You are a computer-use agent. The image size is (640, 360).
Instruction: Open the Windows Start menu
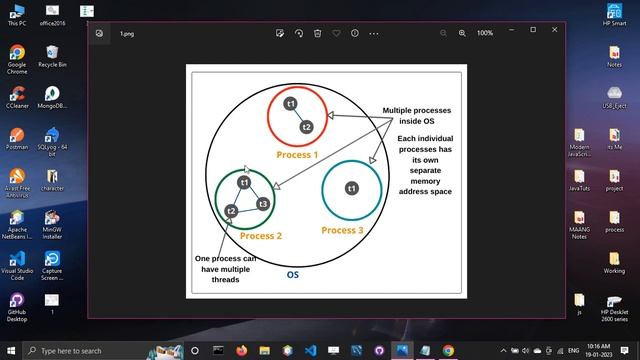[11, 351]
